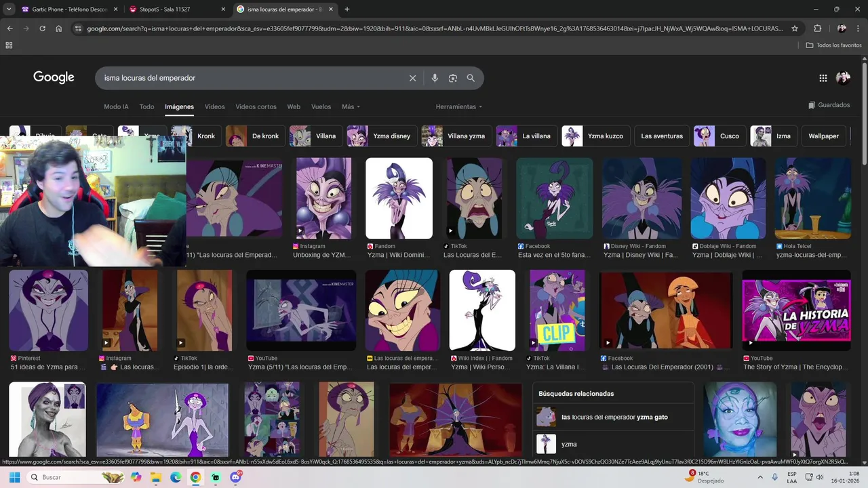Expand the Más search menu
868x488 pixels.
click(x=351, y=106)
